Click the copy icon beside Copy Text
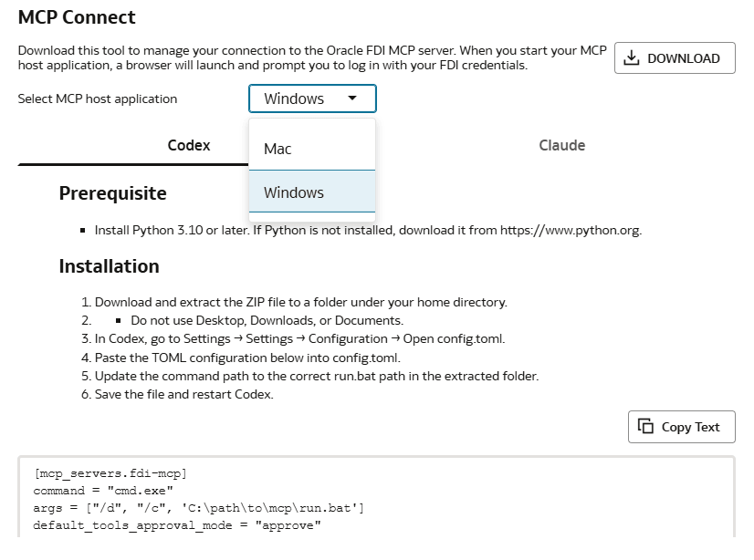The width and height of the screenshot is (754, 560). 645,426
